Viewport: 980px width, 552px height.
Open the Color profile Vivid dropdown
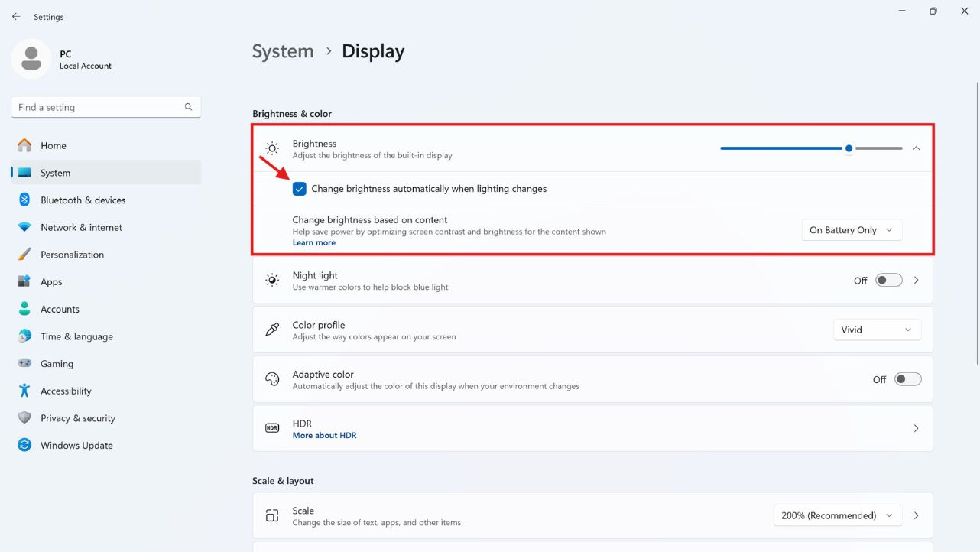[x=877, y=330]
